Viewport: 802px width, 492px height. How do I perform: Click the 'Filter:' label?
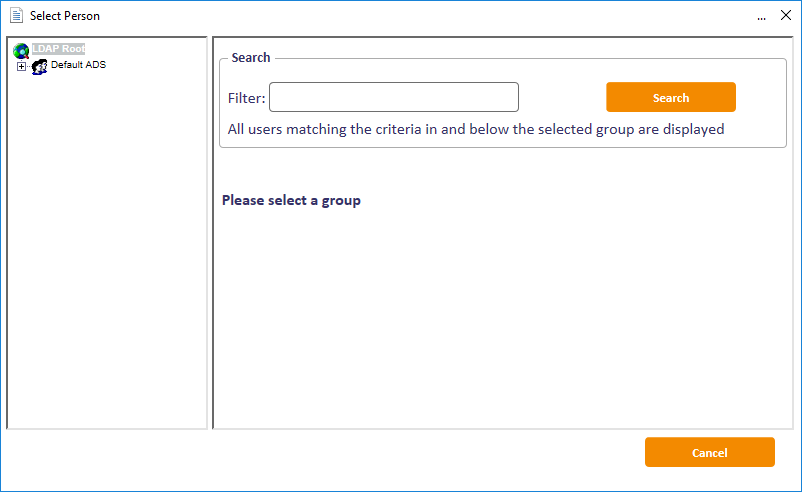coord(246,98)
